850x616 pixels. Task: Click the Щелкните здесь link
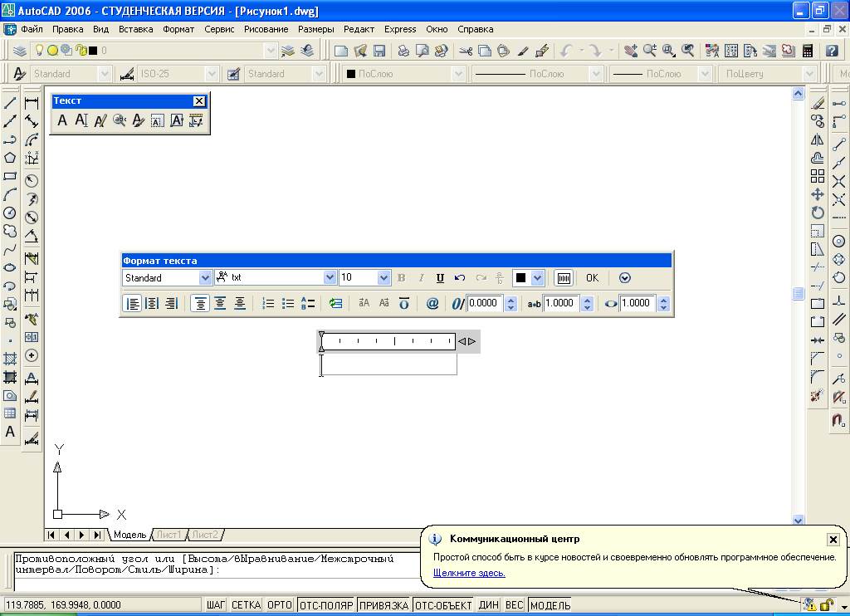469,573
